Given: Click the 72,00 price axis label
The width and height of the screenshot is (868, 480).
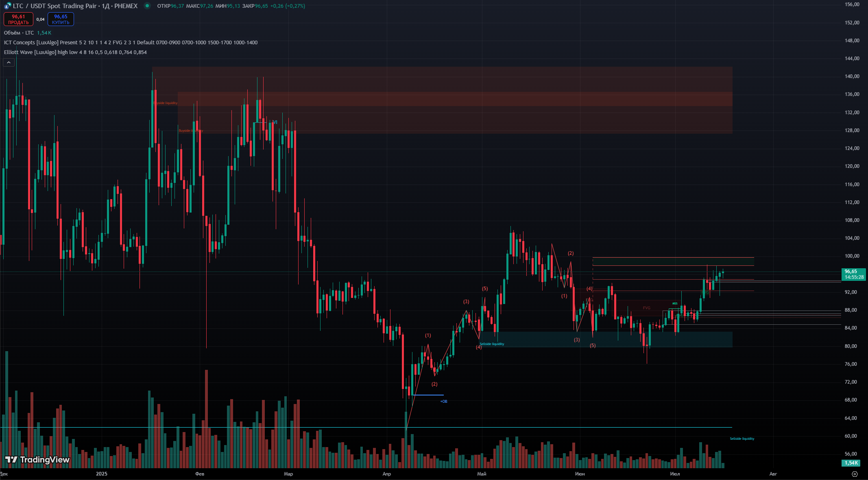Looking at the screenshot, I should tap(851, 382).
